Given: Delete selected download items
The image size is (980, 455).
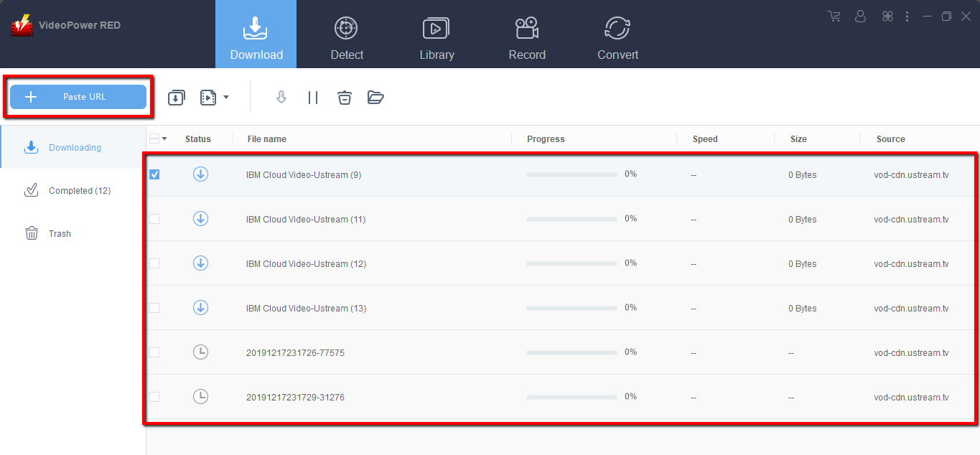Looking at the screenshot, I should pyautogui.click(x=344, y=97).
